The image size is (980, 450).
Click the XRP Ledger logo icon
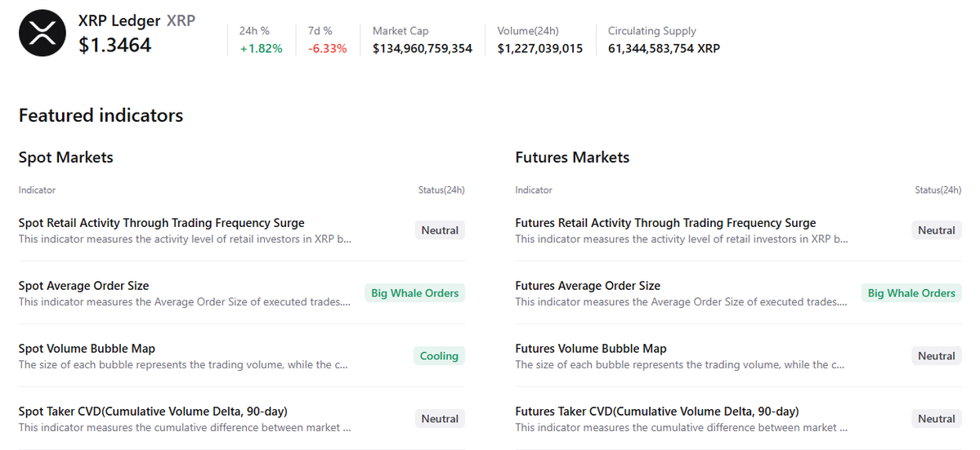click(43, 33)
